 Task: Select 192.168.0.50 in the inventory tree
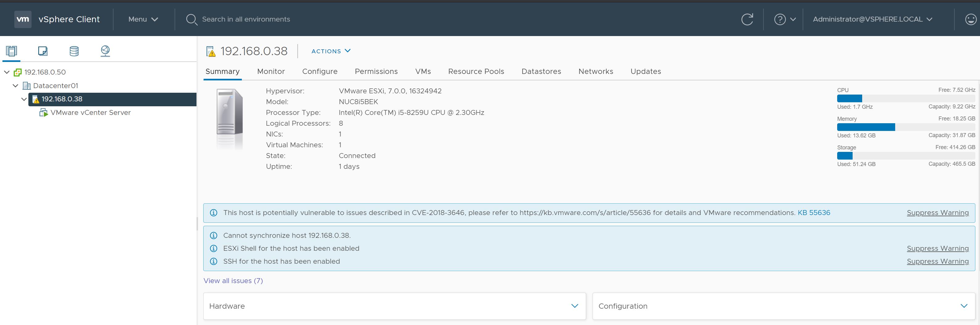(x=45, y=72)
